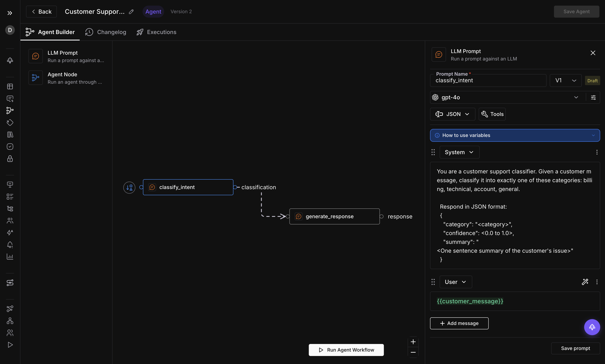Image resolution: width=605 pixels, height=364 pixels.
Task: Switch to the Changelog tab
Action: pos(106,32)
